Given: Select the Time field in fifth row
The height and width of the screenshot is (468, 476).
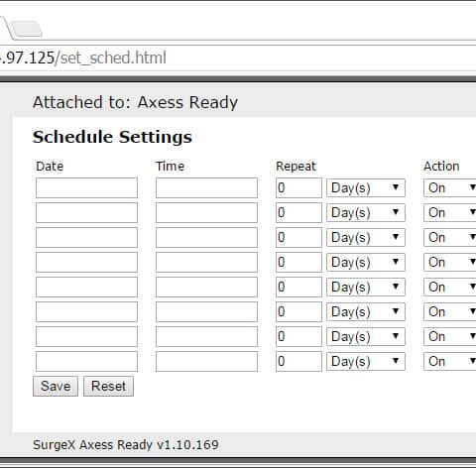Looking at the screenshot, I should click(206, 287).
